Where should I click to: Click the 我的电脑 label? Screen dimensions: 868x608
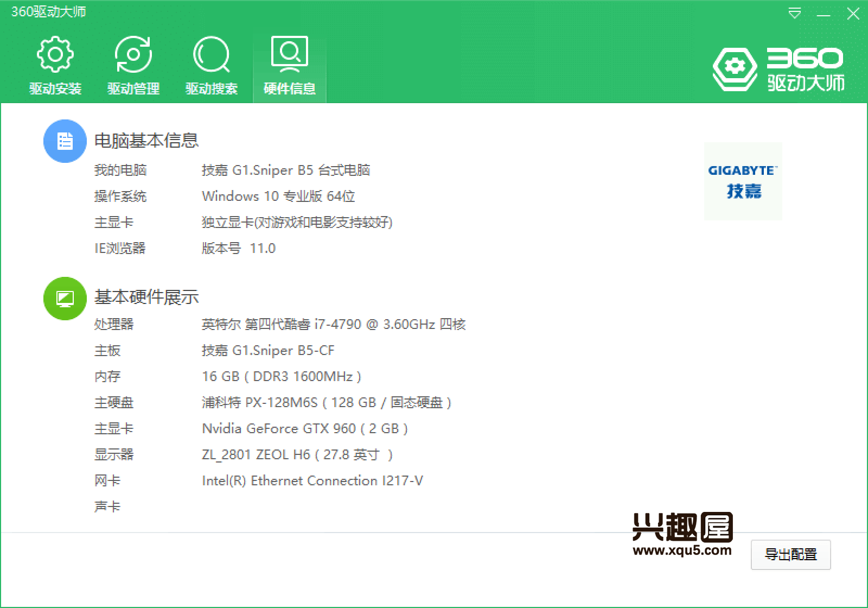pyautogui.click(x=120, y=170)
